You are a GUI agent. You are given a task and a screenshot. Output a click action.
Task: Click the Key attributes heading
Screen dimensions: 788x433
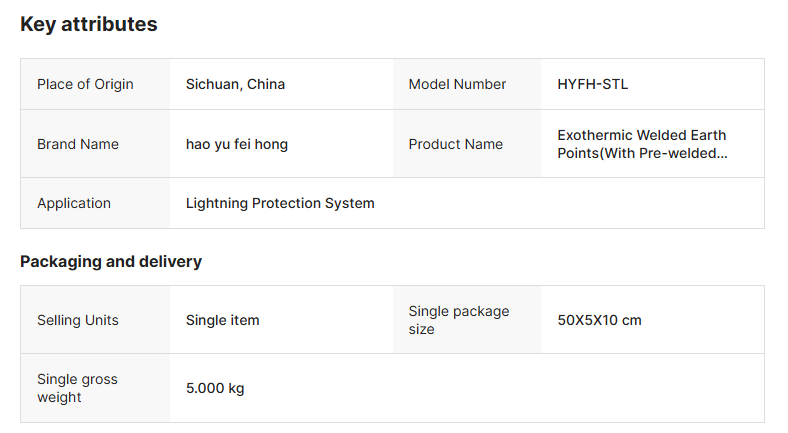(89, 25)
